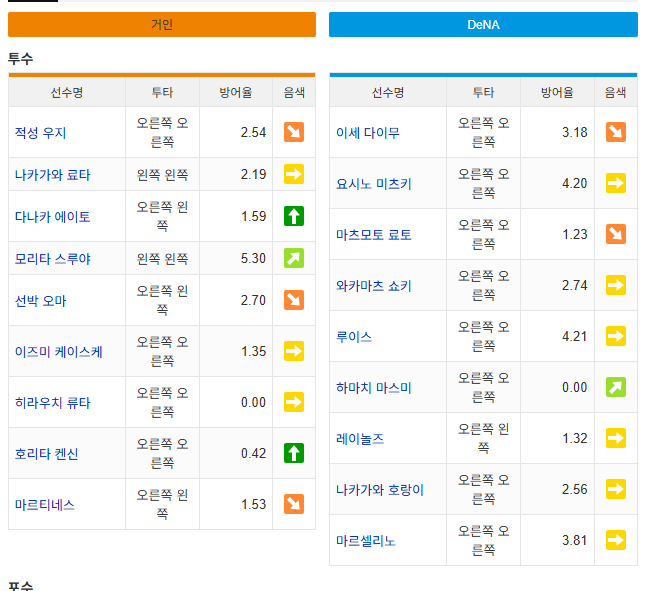Open player link 루이스

354,337
